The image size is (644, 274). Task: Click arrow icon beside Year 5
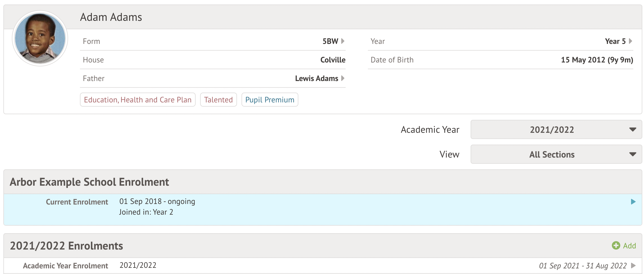pyautogui.click(x=630, y=41)
